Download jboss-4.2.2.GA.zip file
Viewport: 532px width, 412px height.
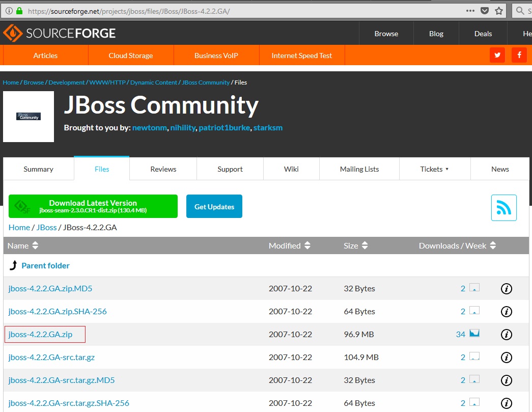tap(40, 334)
